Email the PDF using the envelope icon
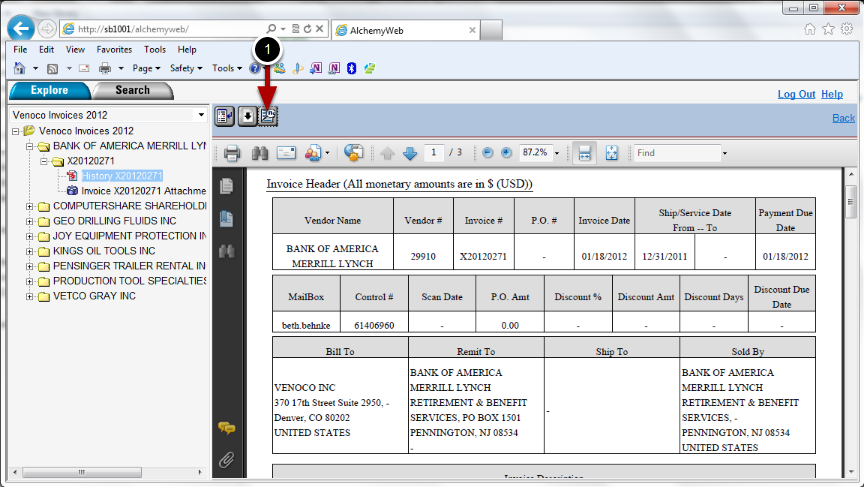This screenshot has width=864, height=487. tap(286, 153)
